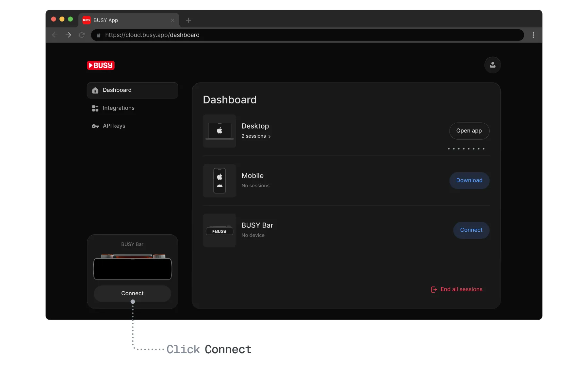Click the End all sessions logout icon
The image size is (588, 368).
[x=434, y=290]
